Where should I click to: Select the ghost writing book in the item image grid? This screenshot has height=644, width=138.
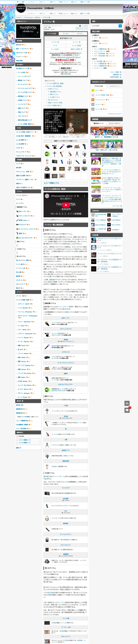[x=77, y=147]
